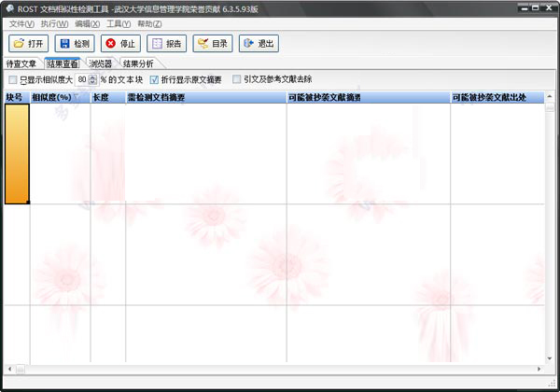The height and width of the screenshot is (392, 560).
Task: Open the 编辑(X) menu
Action: [x=87, y=24]
